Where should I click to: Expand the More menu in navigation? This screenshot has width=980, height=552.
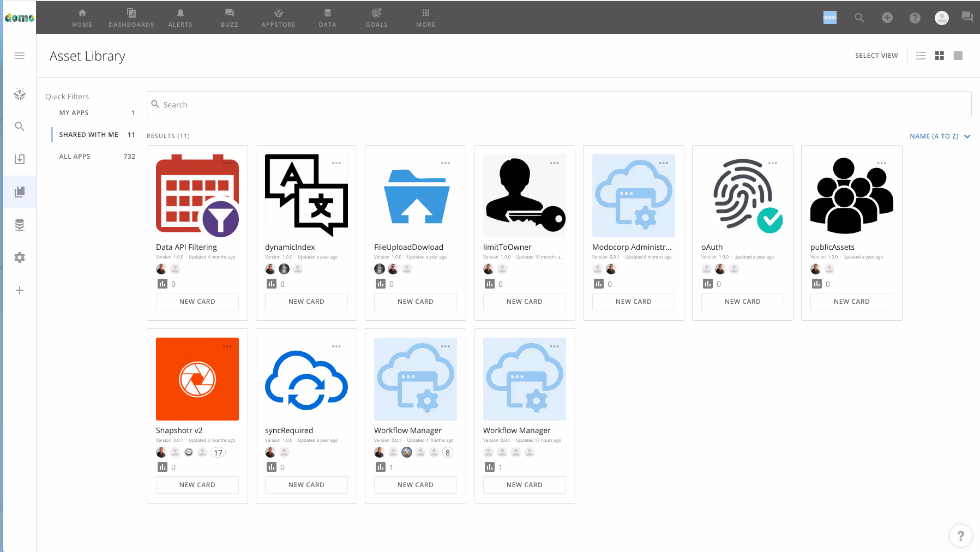[x=426, y=17]
